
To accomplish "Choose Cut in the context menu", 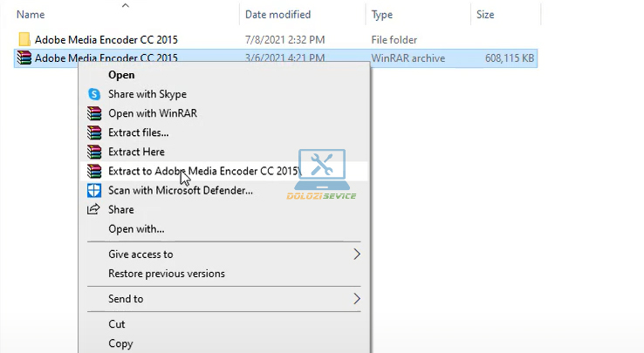I will 117,324.
